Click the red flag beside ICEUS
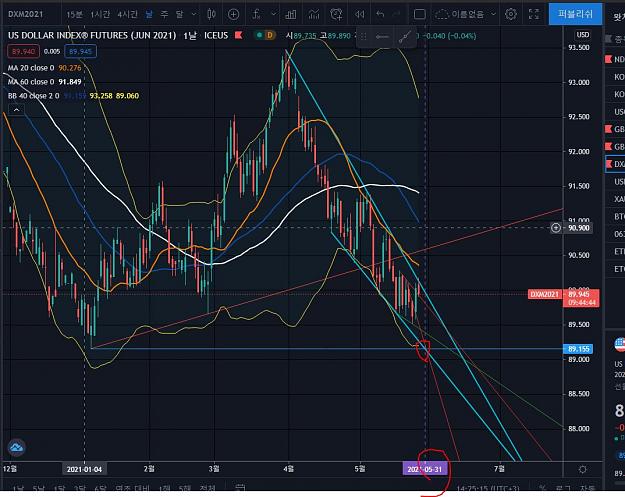The height and width of the screenshot is (497, 625). 238,35
